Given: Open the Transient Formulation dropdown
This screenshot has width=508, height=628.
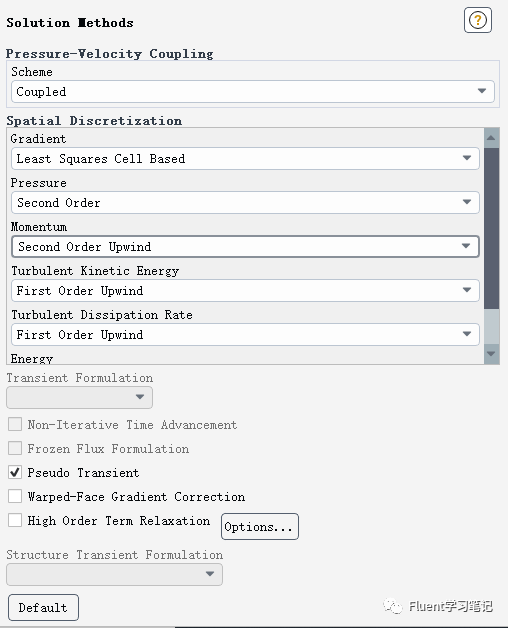Looking at the screenshot, I should (79, 397).
